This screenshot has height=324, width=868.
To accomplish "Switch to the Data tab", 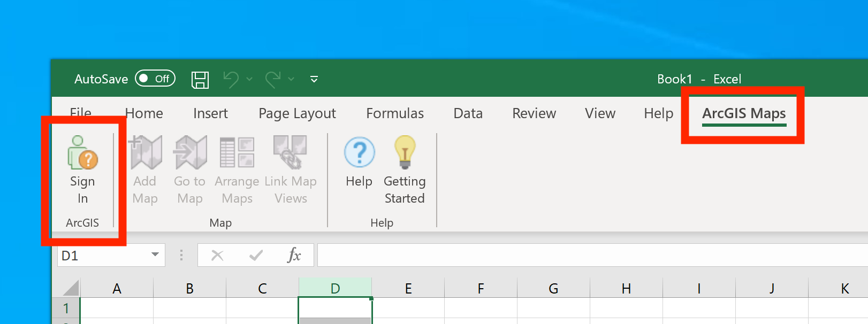I will coord(468,113).
